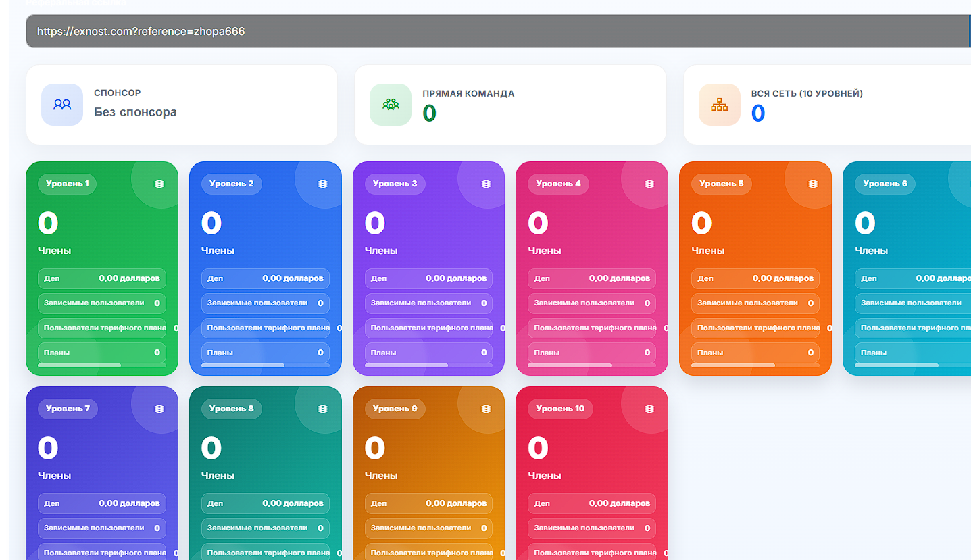Viewport: 971px width, 560px height.
Task: Click the "Члены" label in Уровень 1 card
Action: 55,251
